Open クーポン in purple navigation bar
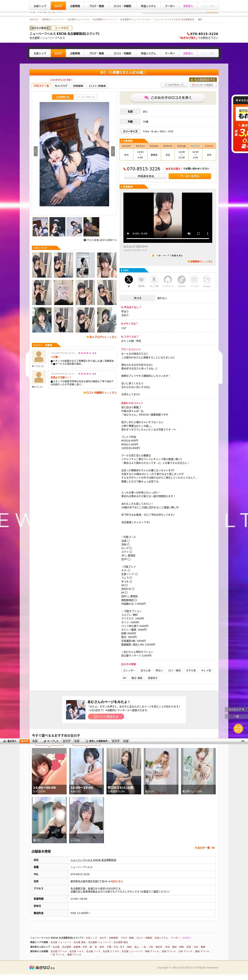 [170, 54]
